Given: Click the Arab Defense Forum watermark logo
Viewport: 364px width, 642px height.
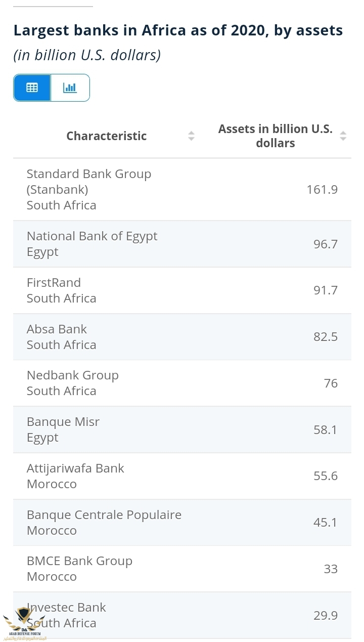Looking at the screenshot, I should pyautogui.click(x=25, y=622).
